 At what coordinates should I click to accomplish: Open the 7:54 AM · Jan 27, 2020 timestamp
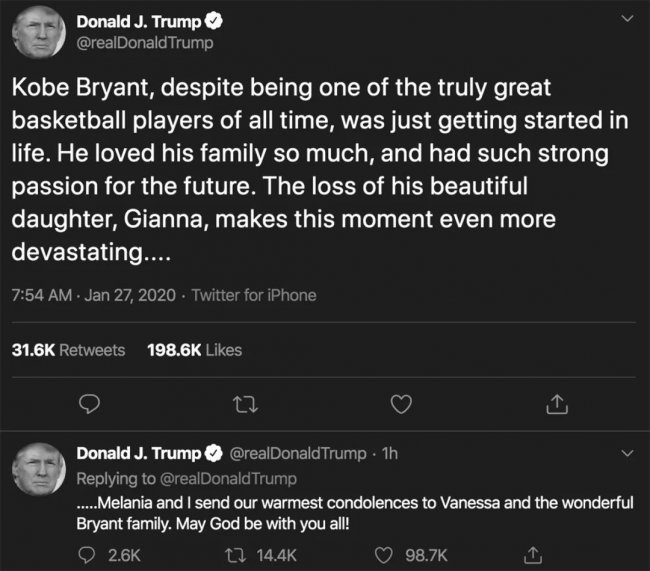pos(93,295)
